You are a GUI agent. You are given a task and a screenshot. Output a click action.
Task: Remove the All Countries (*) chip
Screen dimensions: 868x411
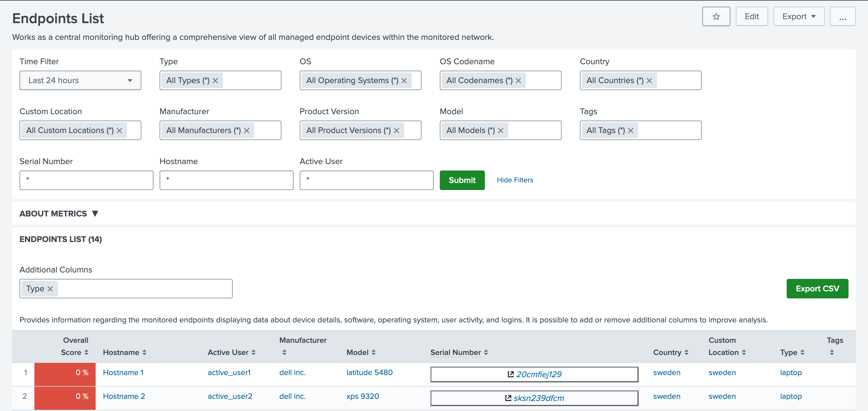649,80
